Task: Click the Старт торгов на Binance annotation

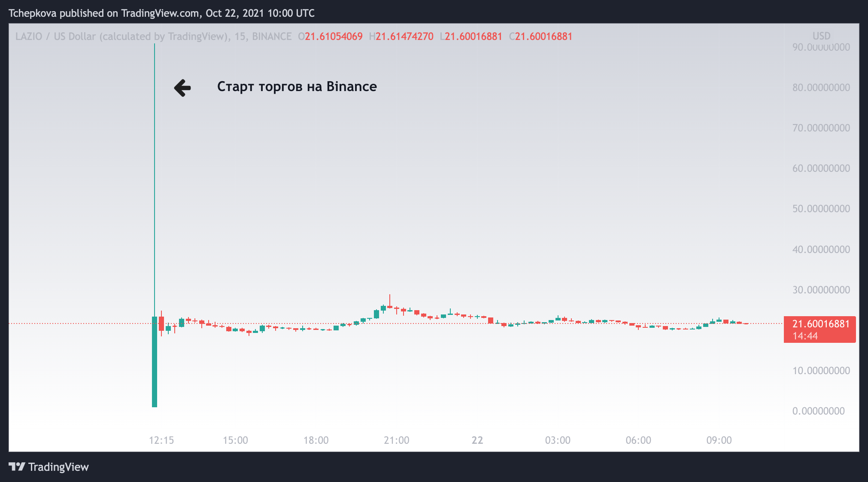Action: point(297,87)
